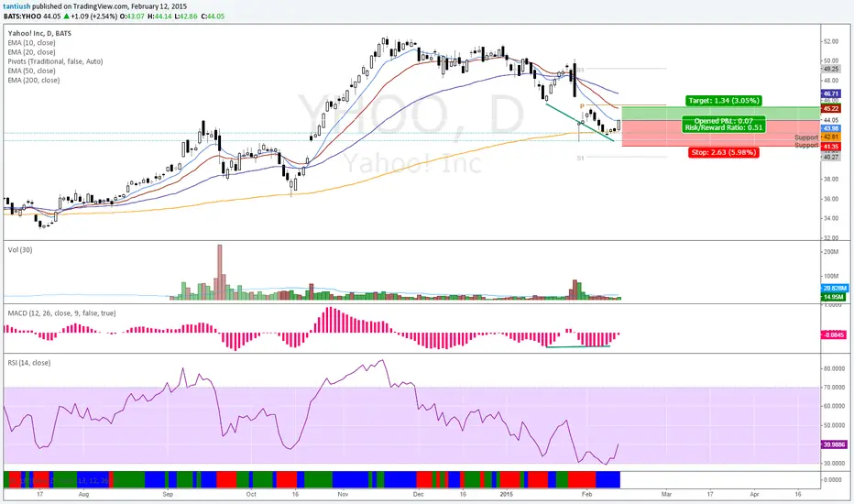Select the EMA (200, close) indicator label

[34, 80]
